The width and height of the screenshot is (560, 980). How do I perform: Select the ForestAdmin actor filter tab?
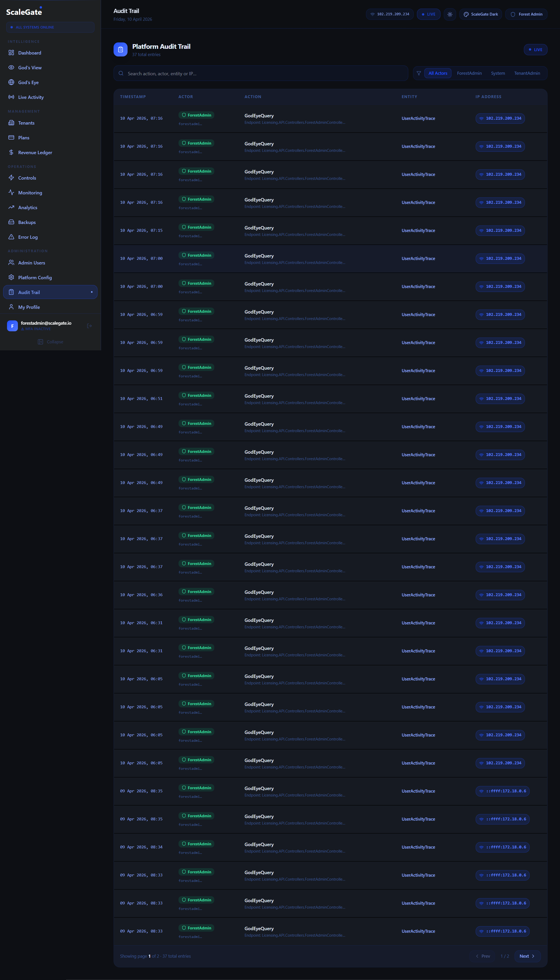coord(469,73)
